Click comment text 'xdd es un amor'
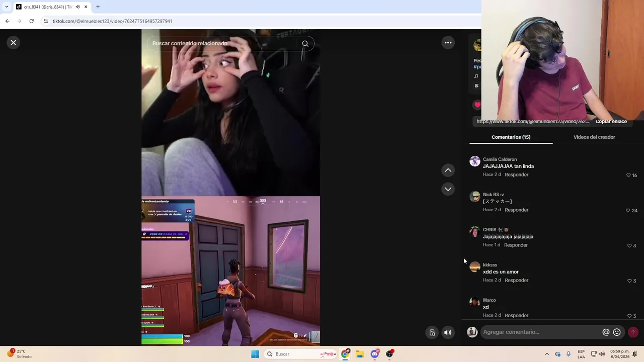The width and height of the screenshot is (644, 362). click(x=501, y=272)
